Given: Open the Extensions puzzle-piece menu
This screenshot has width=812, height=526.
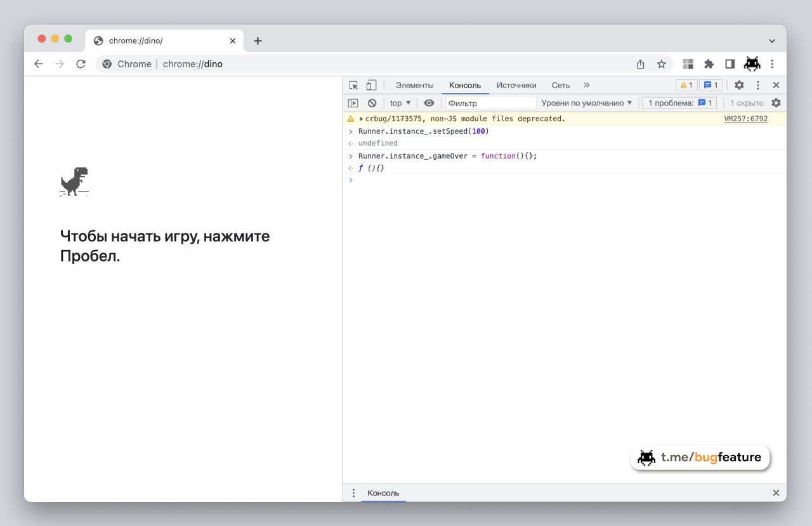Looking at the screenshot, I should point(709,64).
